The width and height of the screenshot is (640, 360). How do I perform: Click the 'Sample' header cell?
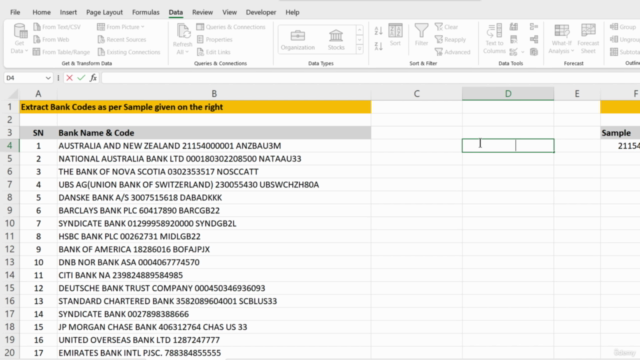[x=620, y=133]
